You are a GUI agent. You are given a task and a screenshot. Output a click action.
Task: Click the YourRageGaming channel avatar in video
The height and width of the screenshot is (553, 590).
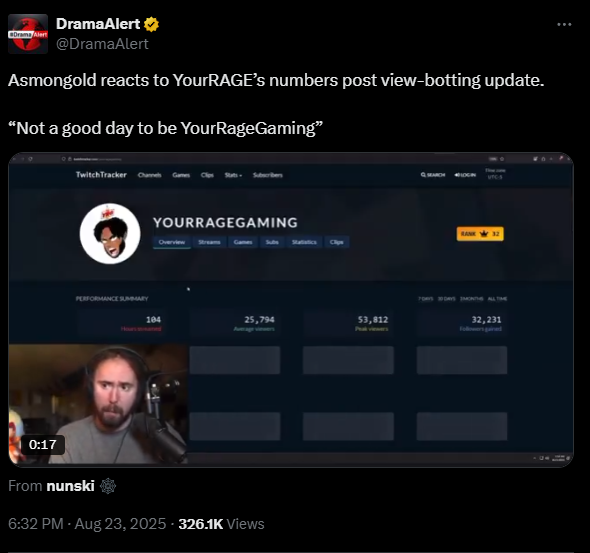tap(110, 234)
